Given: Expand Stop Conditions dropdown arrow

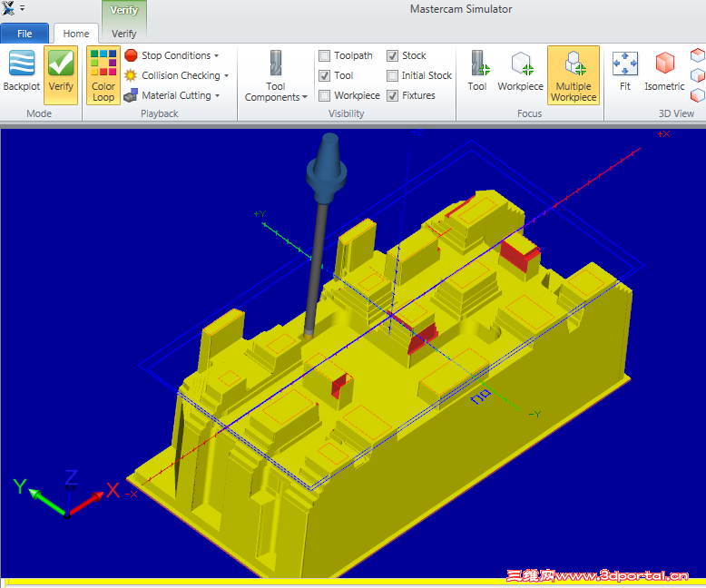Looking at the screenshot, I should 217,56.
